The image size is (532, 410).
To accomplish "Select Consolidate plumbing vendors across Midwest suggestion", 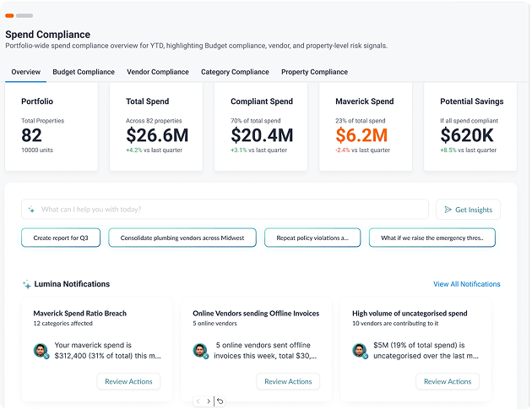I will pos(182,238).
